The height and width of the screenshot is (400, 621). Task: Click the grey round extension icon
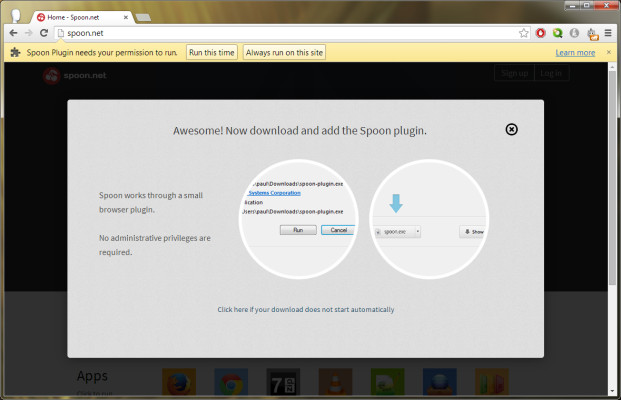[574, 33]
